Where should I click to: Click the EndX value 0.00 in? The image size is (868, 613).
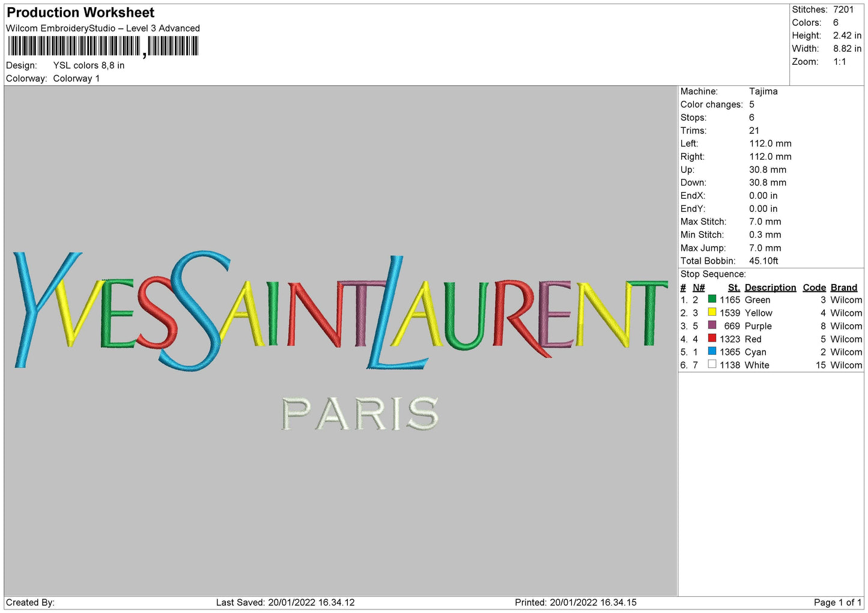(x=763, y=196)
